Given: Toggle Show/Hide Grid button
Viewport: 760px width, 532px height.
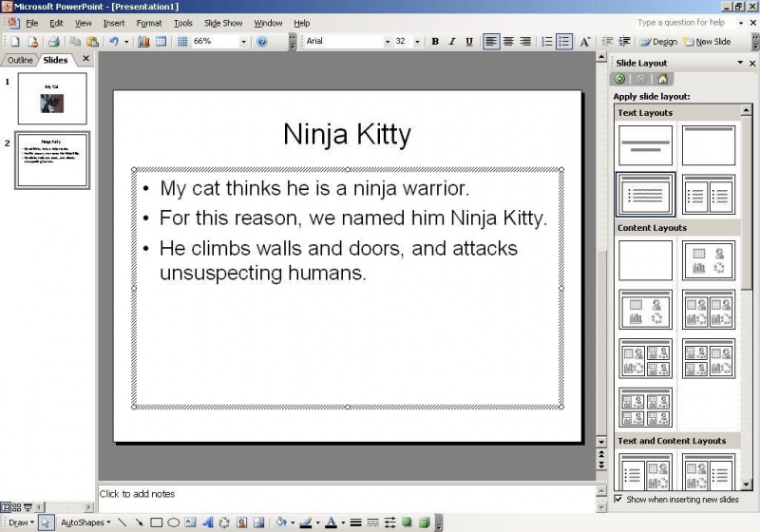Looking at the screenshot, I should click(x=182, y=42).
